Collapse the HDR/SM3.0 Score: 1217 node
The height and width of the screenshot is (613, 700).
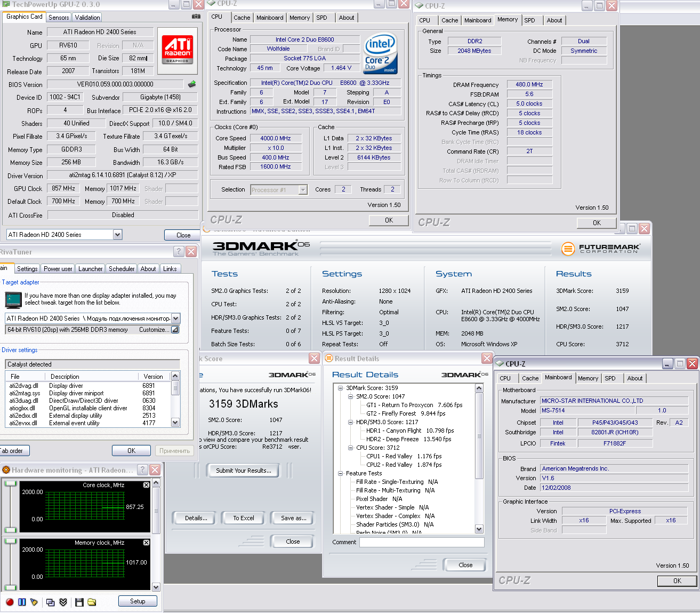pyautogui.click(x=350, y=422)
